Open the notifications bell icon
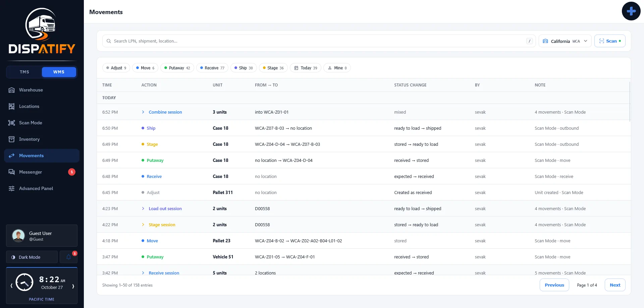 [68, 257]
